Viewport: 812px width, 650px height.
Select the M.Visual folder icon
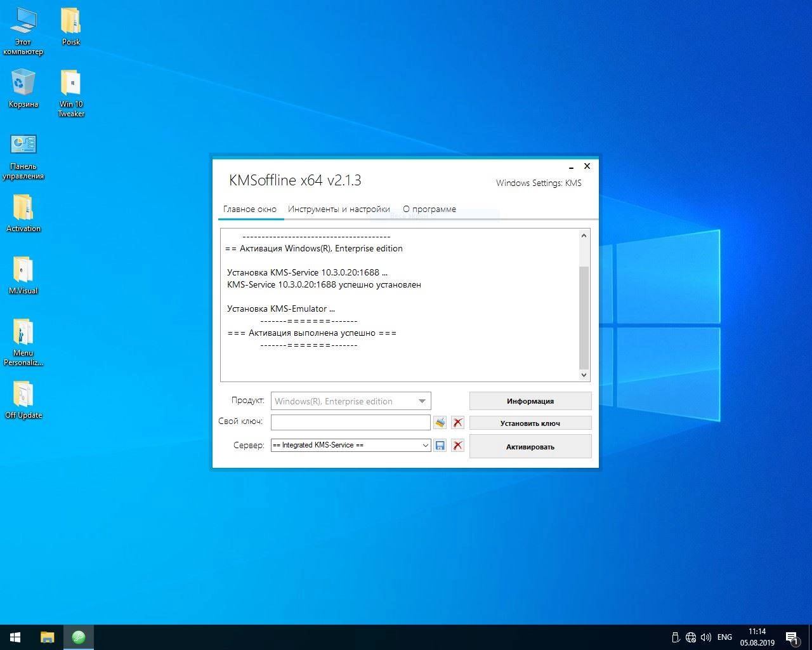23,275
